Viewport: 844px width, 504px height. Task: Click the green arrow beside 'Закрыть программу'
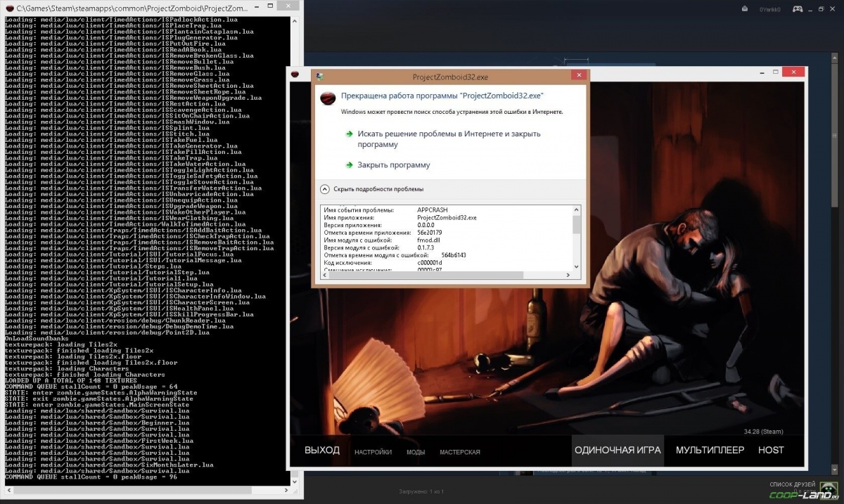coord(350,165)
